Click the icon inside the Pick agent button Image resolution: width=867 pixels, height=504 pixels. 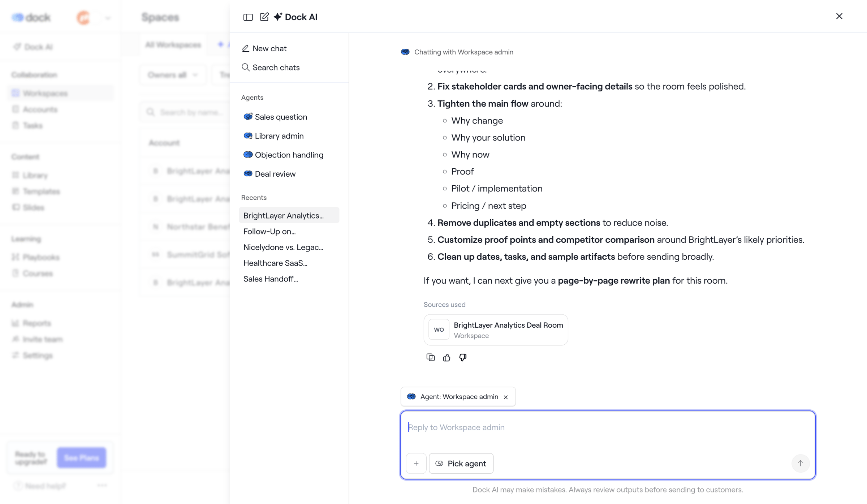[x=439, y=464]
